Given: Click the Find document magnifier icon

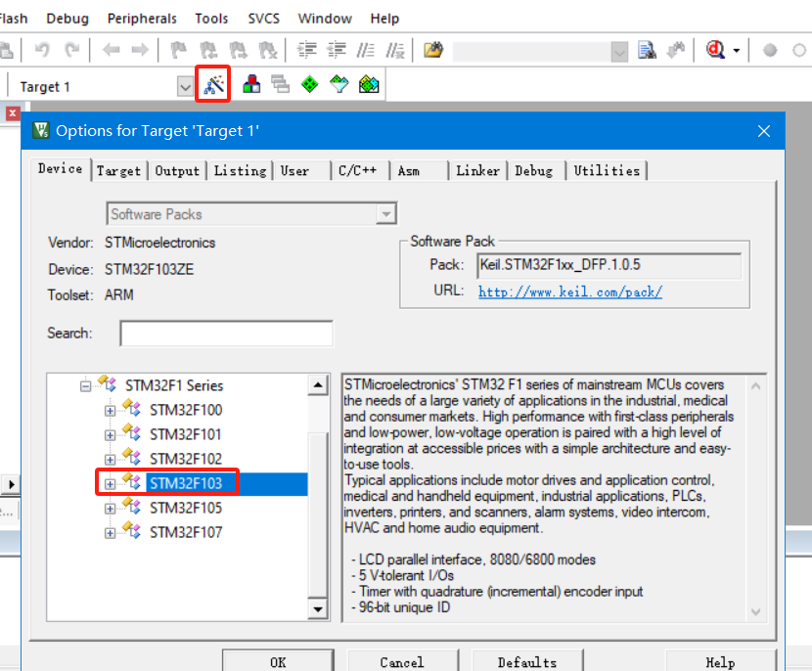Looking at the screenshot, I should (647, 50).
